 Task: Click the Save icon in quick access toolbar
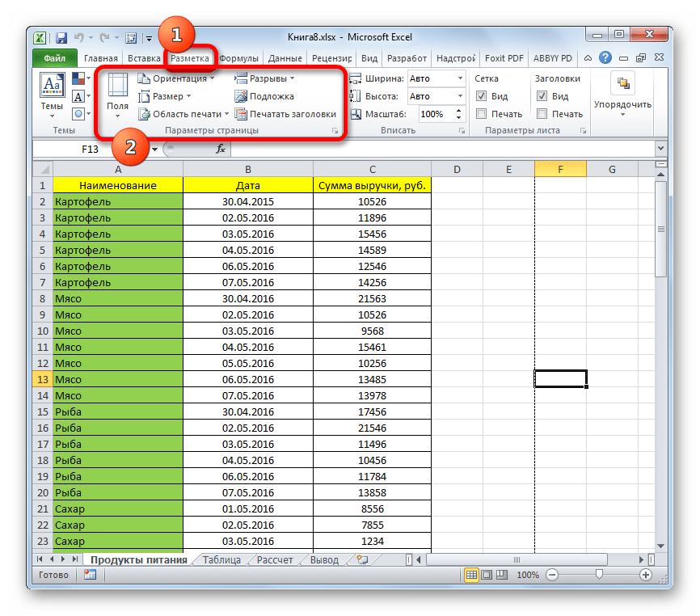coord(61,38)
